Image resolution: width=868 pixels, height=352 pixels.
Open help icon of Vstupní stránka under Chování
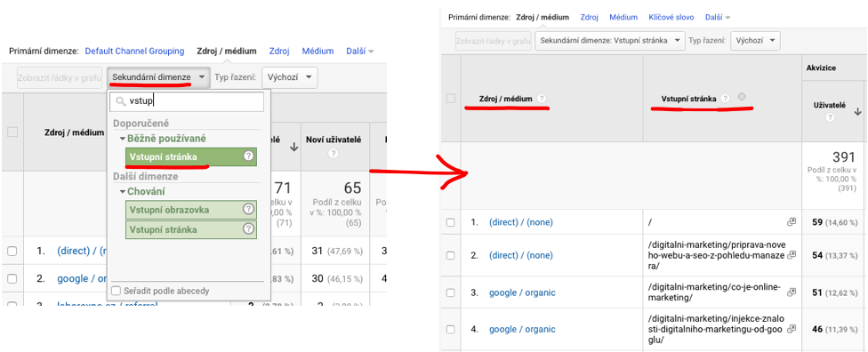(248, 228)
